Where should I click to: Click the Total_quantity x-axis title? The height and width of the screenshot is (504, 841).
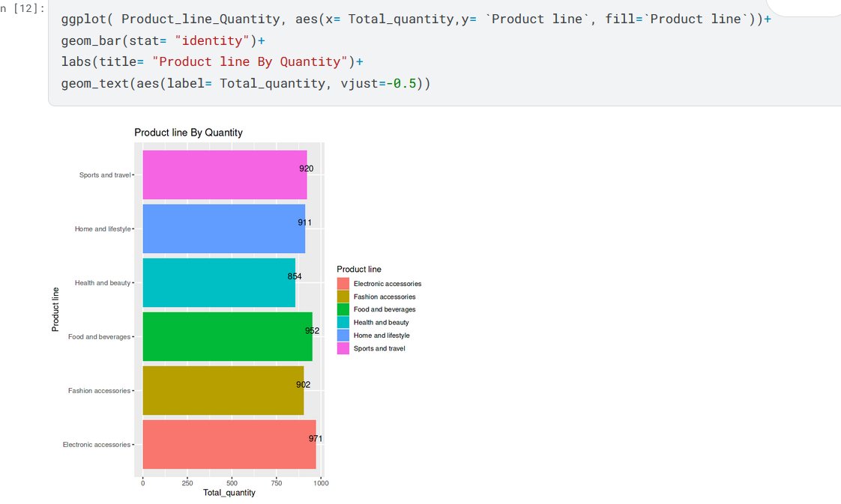229,493
